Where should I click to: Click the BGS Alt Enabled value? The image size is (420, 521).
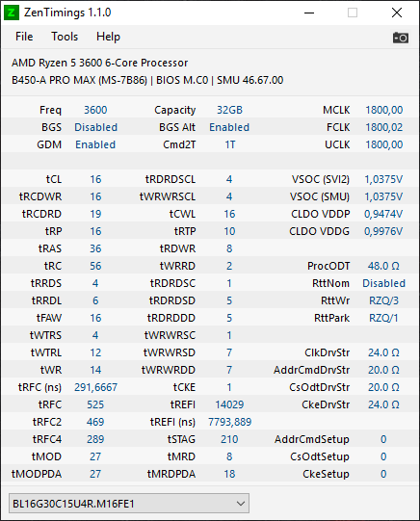229,127
